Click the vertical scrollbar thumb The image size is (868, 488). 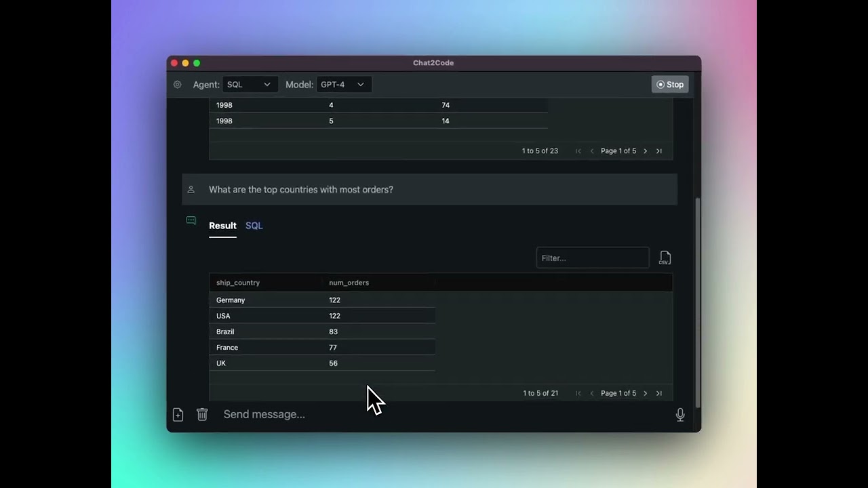tap(698, 302)
